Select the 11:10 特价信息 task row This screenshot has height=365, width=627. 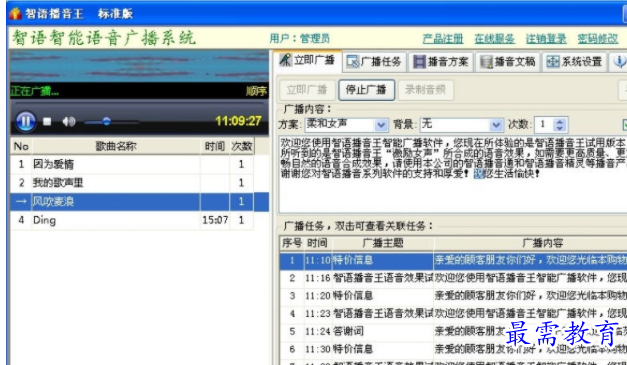click(x=453, y=261)
